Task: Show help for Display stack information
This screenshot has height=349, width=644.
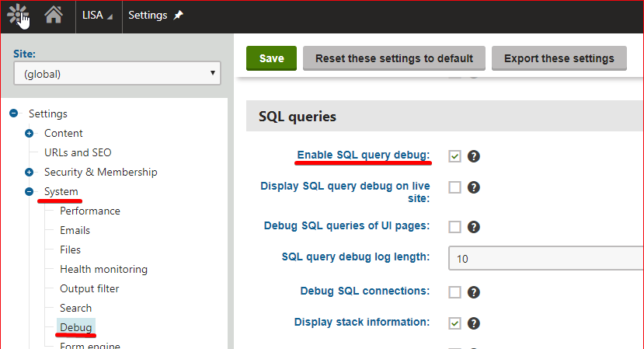Action: pyautogui.click(x=474, y=323)
